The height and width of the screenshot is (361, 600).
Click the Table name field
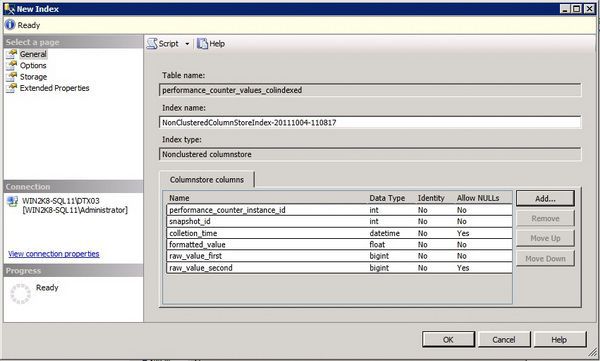tap(370, 90)
